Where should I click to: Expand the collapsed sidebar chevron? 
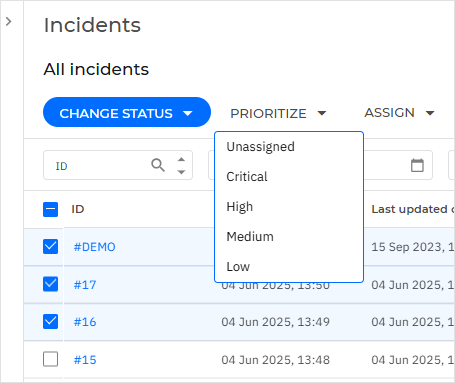click(9, 22)
